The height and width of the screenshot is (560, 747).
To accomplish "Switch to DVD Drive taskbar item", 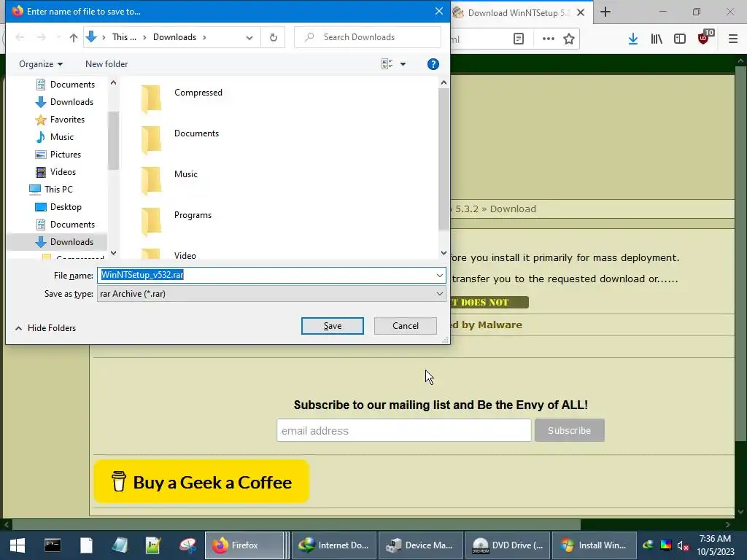I will (508, 545).
